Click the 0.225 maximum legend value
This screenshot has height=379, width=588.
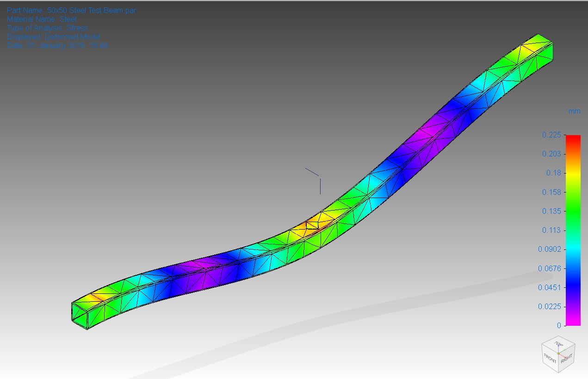(x=551, y=135)
